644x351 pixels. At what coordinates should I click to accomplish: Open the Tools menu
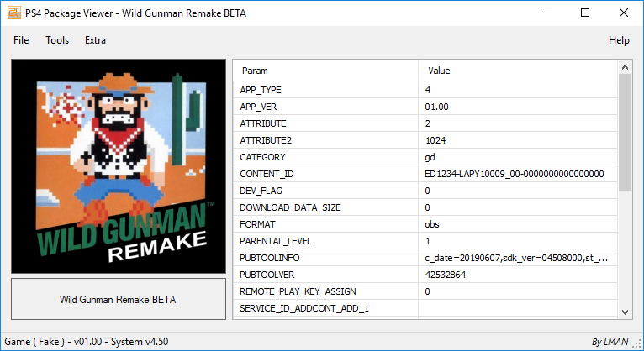click(57, 40)
